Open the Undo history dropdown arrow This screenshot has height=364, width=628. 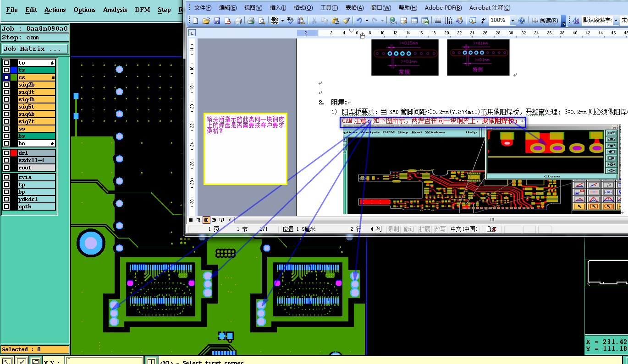[x=366, y=21]
